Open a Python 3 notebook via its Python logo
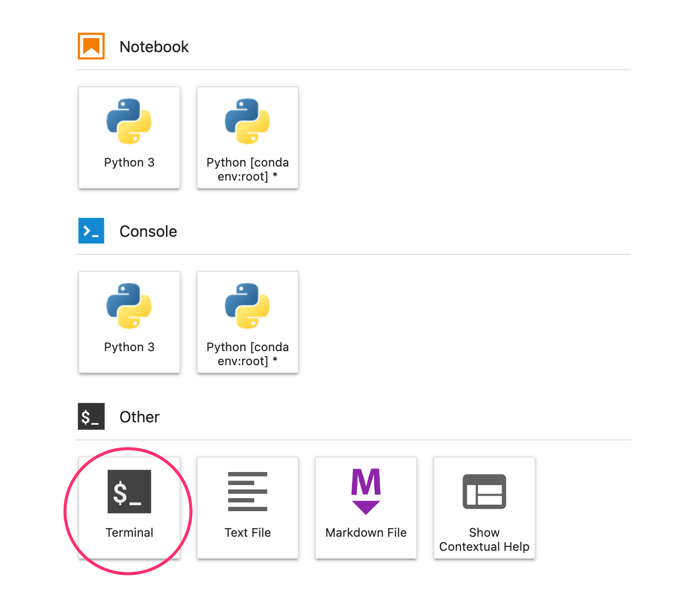This screenshot has width=675, height=616. point(129,121)
